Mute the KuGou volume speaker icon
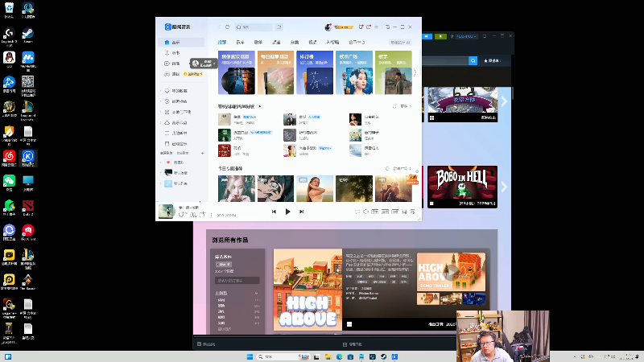Image resolution: width=644 pixels, height=362 pixels. coord(366,212)
